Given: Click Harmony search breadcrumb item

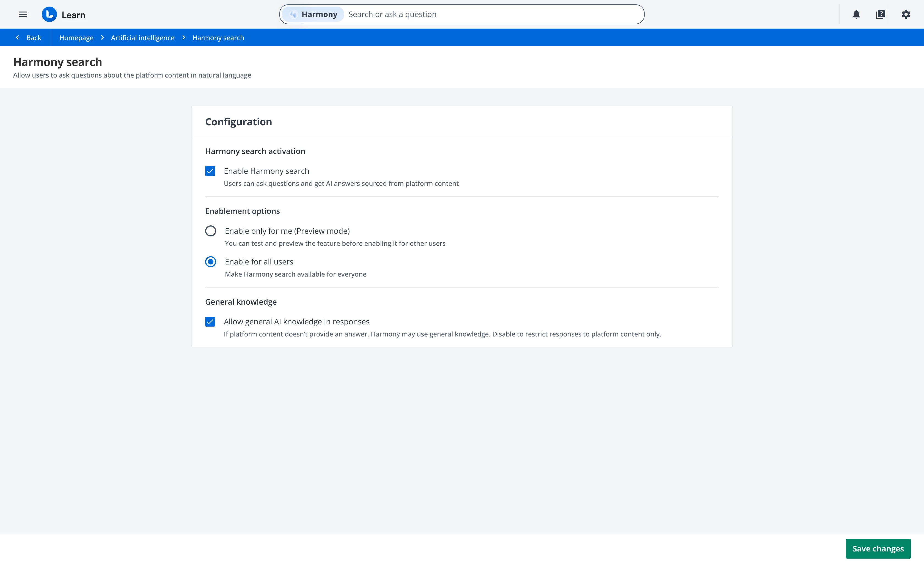Looking at the screenshot, I should pos(218,38).
